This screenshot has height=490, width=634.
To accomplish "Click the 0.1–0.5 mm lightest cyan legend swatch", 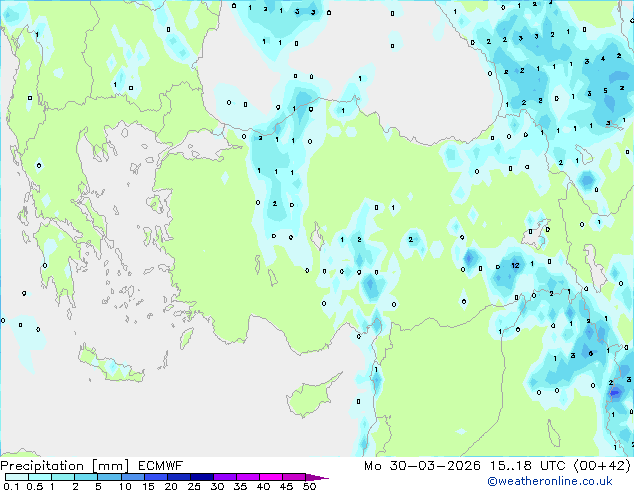I will coord(17,477).
